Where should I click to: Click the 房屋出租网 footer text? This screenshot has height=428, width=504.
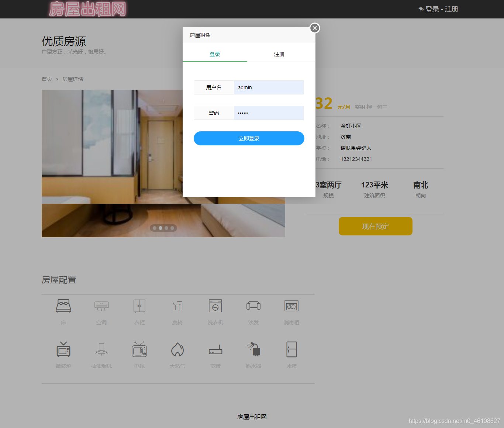coord(252,417)
